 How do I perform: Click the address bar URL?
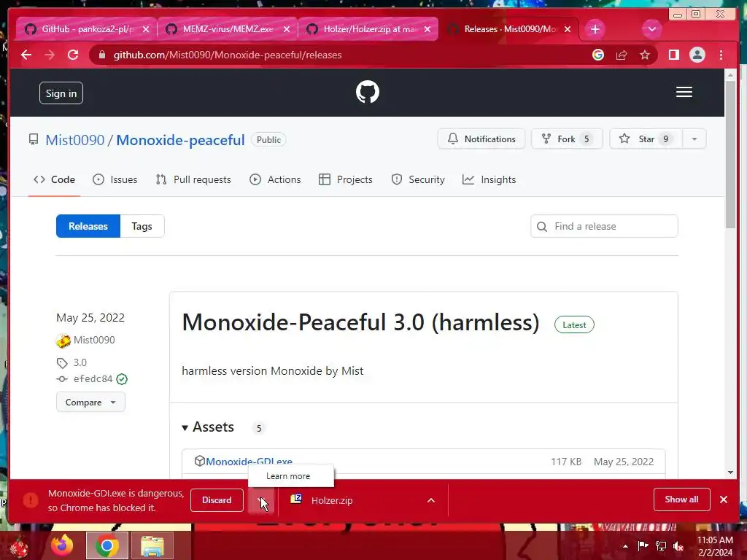pyautogui.click(x=228, y=55)
